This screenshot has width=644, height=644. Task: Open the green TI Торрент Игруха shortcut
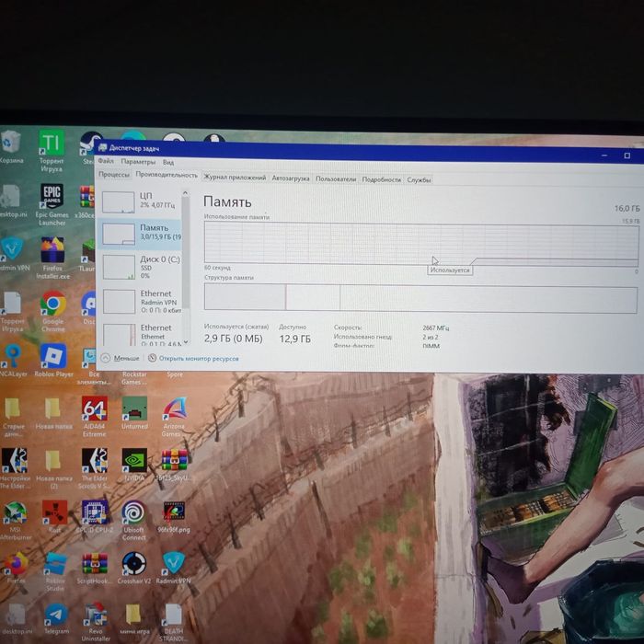[x=52, y=150]
